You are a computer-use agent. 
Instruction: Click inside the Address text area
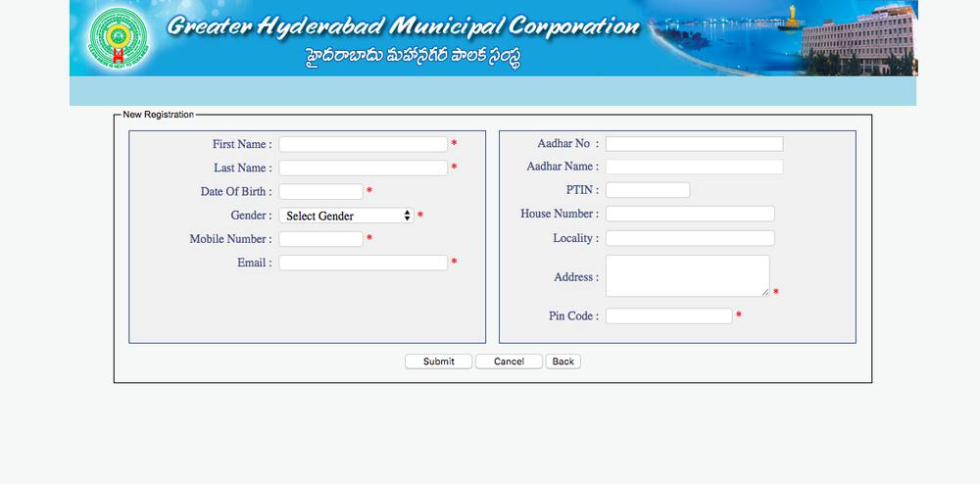click(x=688, y=275)
